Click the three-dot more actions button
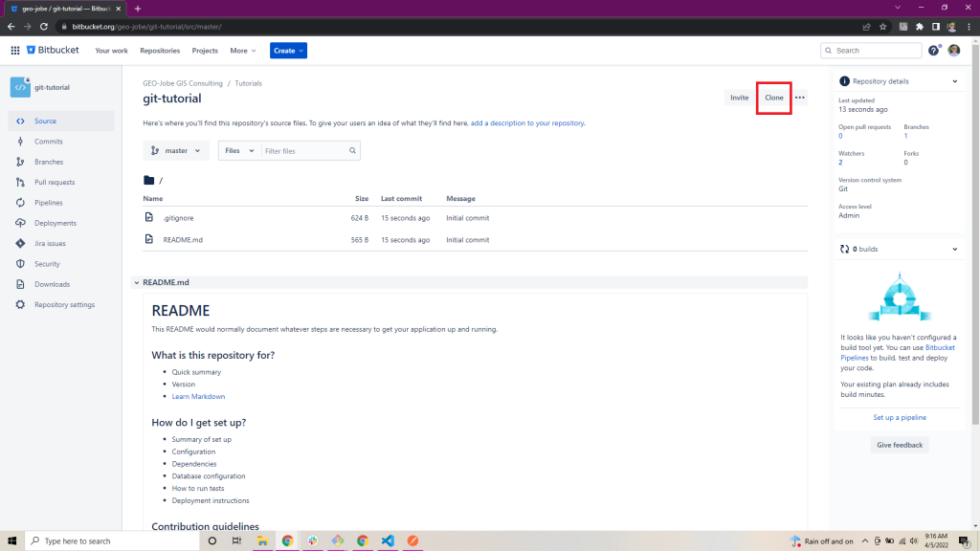Viewport: 980px width, 551px height. pos(800,98)
